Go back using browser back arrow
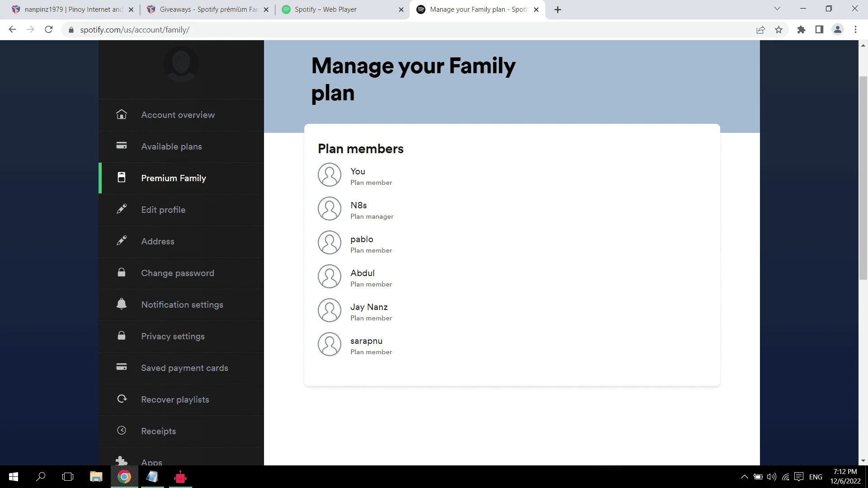The width and height of the screenshot is (868, 488). pyautogui.click(x=12, y=30)
